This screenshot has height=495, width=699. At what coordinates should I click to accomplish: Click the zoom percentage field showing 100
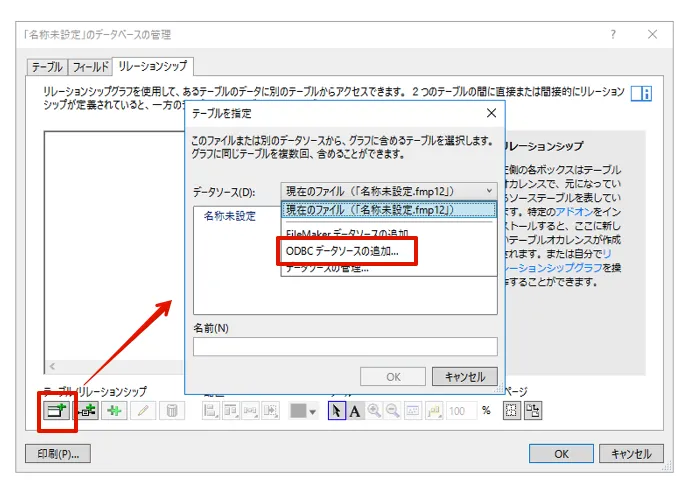click(x=461, y=411)
